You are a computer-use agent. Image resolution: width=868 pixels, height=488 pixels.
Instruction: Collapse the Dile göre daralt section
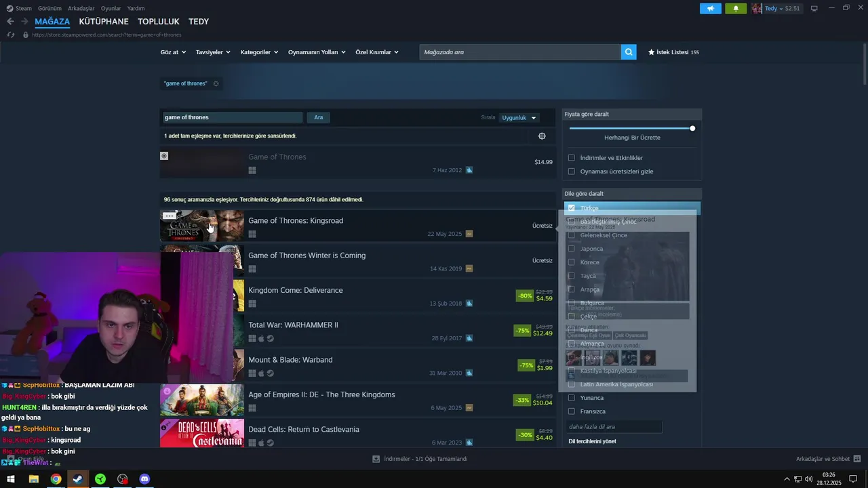point(632,194)
